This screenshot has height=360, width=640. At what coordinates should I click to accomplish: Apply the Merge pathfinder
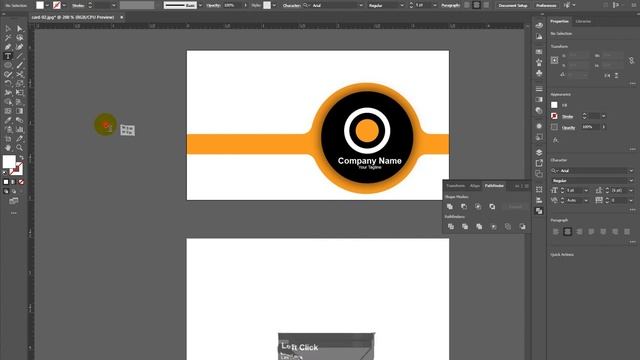[479, 227]
